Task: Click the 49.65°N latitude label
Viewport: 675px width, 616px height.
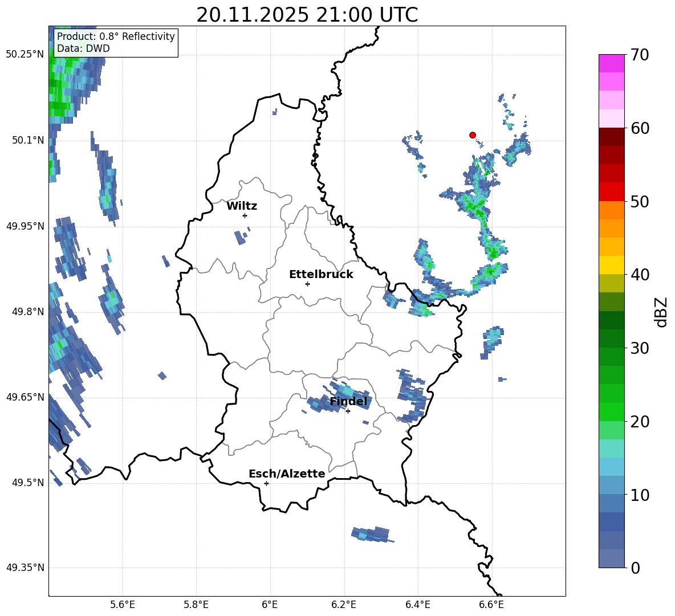Action: click(25, 397)
